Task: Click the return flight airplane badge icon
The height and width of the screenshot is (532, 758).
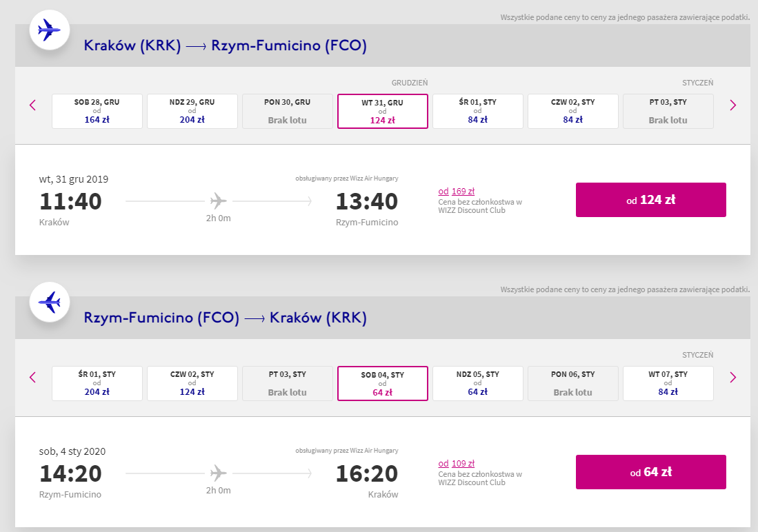Action: [x=49, y=302]
